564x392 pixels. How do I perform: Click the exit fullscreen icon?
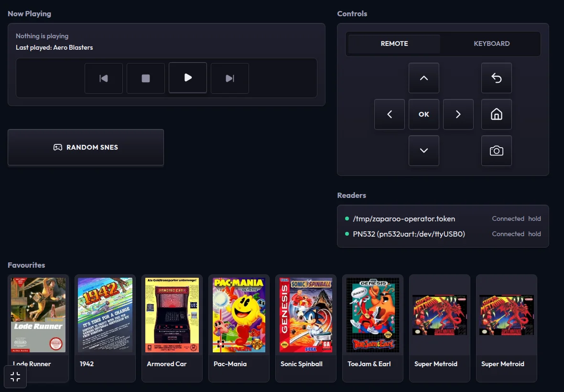pos(15,377)
